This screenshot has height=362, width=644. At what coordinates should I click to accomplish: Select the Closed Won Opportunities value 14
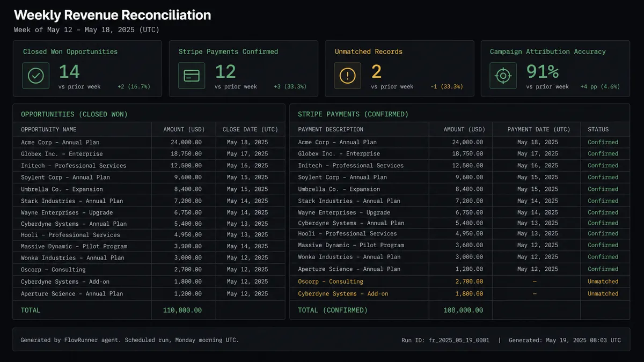pyautogui.click(x=69, y=72)
